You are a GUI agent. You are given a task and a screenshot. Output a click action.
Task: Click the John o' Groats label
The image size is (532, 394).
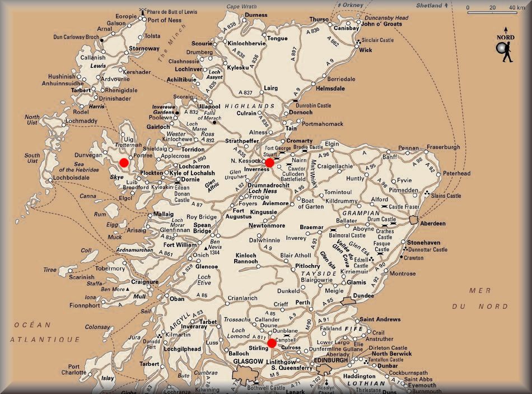tap(381, 24)
